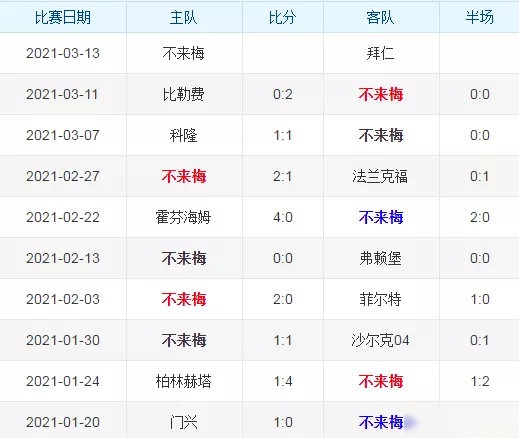Open home team 霍芬海姆
This screenshot has width=519, height=438.
(x=183, y=217)
